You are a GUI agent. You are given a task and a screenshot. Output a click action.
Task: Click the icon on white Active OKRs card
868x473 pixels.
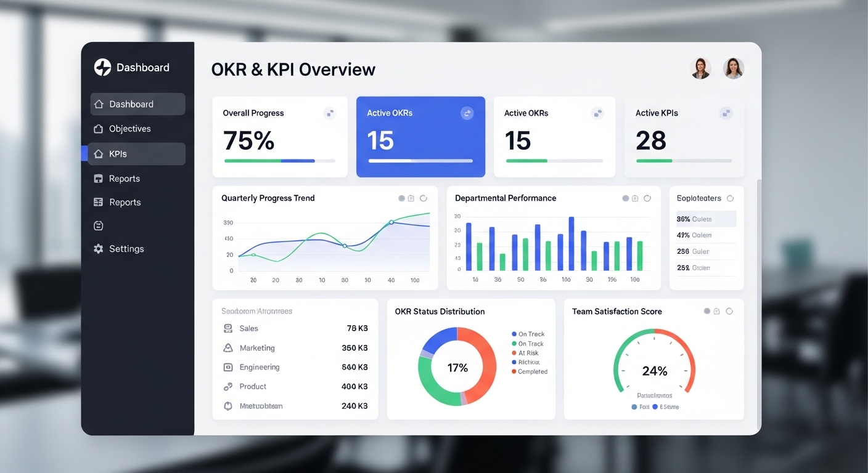[x=597, y=113]
